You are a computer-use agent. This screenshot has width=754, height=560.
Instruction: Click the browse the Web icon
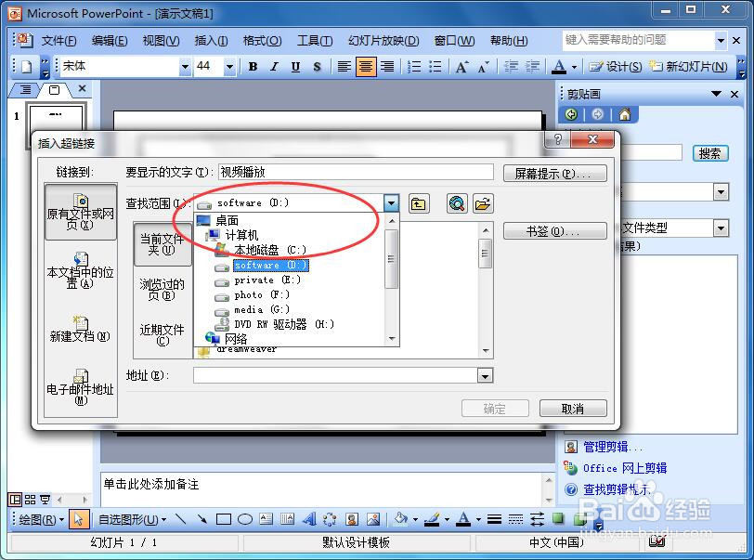[457, 204]
